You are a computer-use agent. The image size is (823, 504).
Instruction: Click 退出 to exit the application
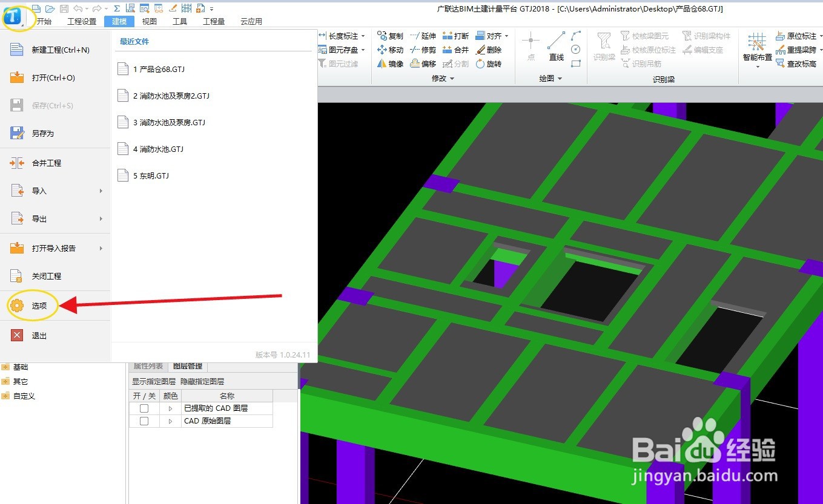(55, 335)
